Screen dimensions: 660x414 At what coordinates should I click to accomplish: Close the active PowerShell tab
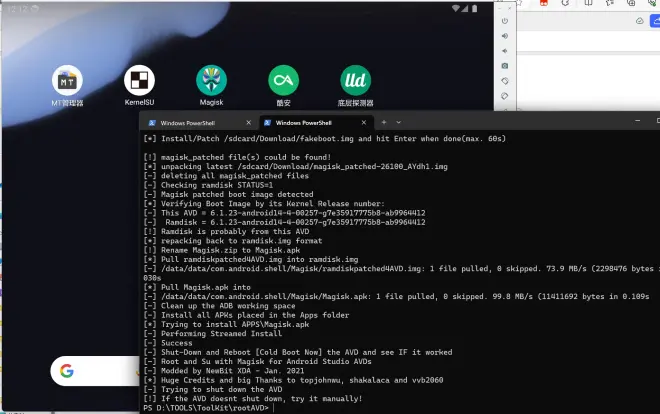364,122
